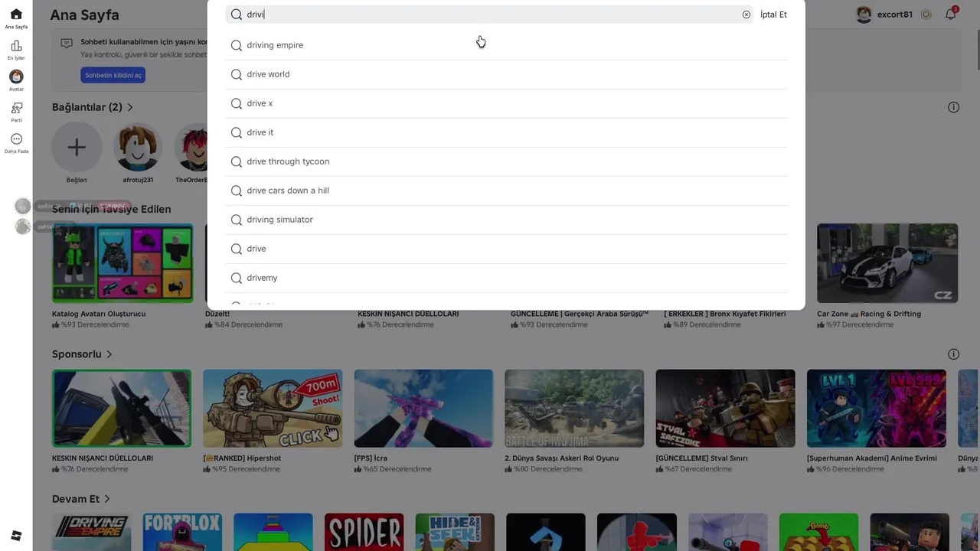Choose the 'drivemy' suggestion

coord(506,278)
